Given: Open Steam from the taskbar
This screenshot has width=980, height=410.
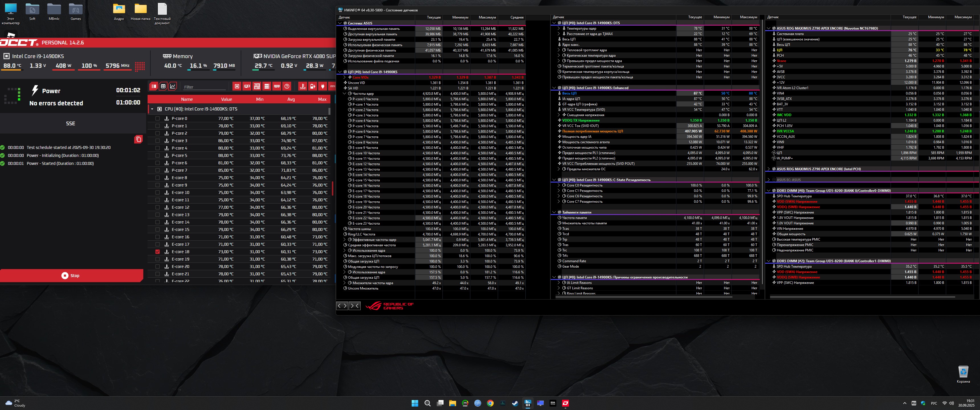Looking at the screenshot, I should (515, 403).
